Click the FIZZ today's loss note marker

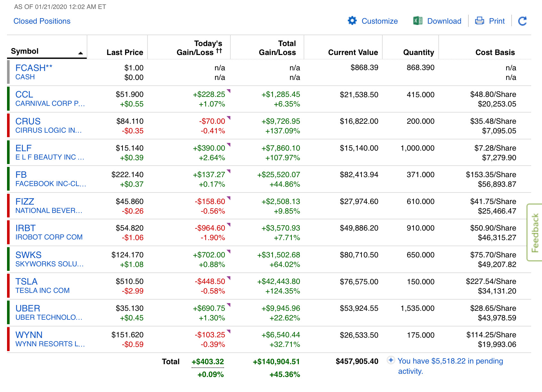tap(228, 198)
